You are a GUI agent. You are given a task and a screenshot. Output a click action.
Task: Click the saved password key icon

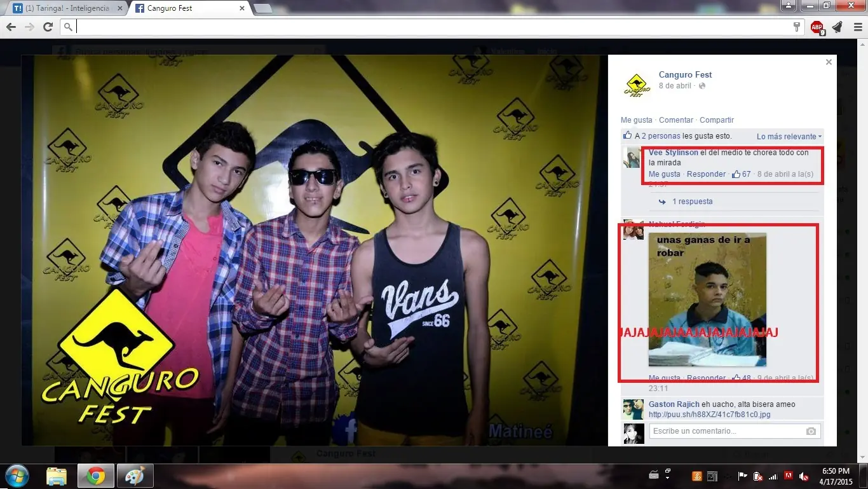(797, 27)
